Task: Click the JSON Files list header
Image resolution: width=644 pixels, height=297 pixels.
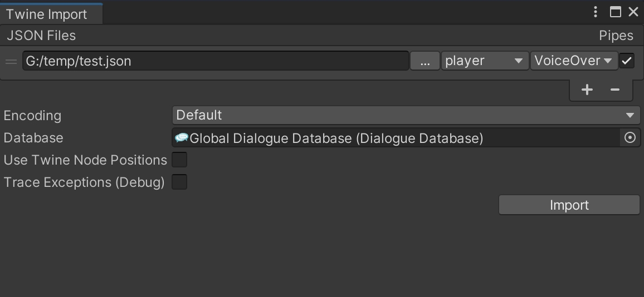Action: 41,36
